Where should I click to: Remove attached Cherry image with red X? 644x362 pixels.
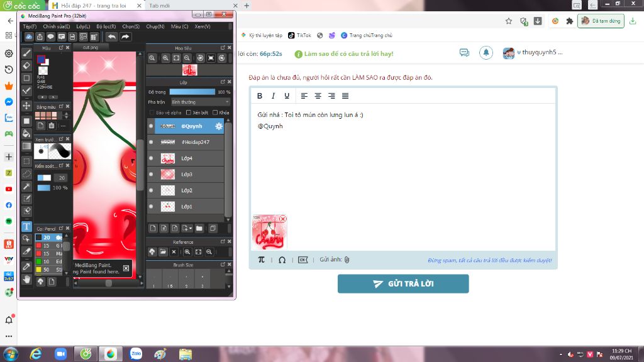[282, 219]
